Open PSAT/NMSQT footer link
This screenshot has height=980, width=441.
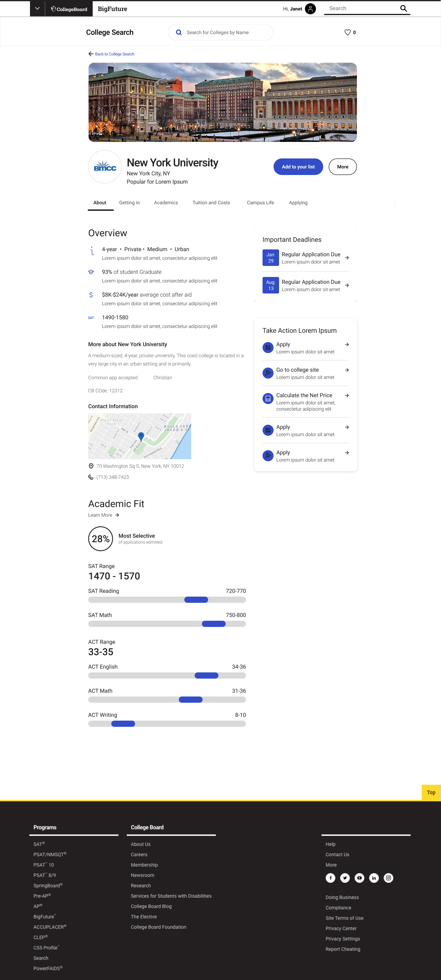[50, 855]
